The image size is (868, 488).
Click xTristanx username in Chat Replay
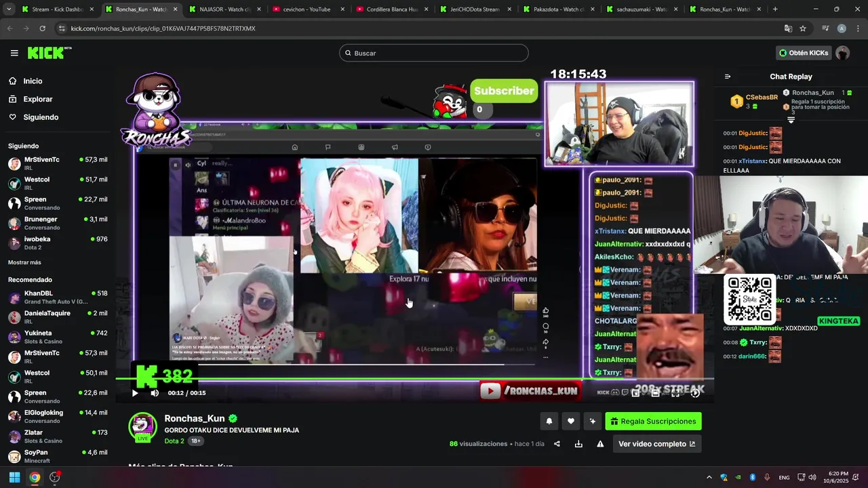click(x=753, y=161)
